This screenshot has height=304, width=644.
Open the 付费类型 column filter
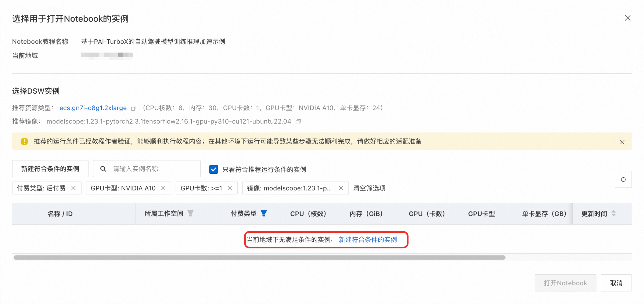tap(263, 213)
